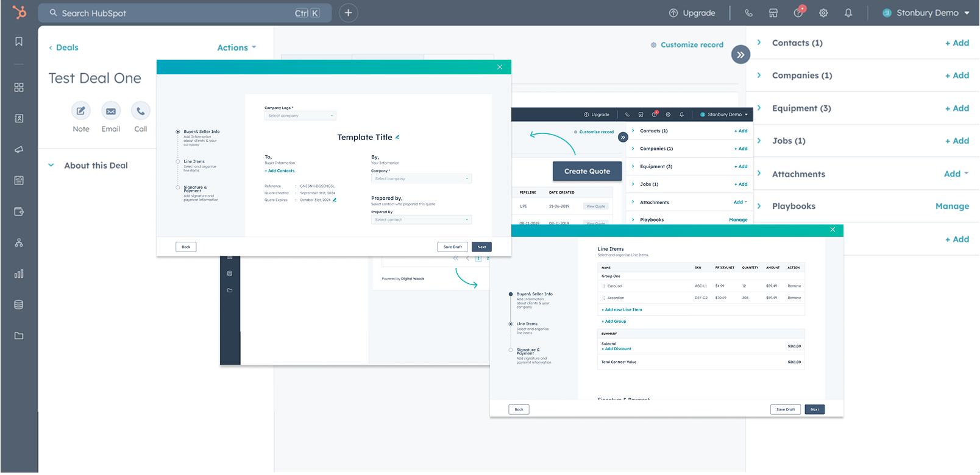Log a Call for Test Deal One
Screen dimensions: 980x475
(141, 111)
